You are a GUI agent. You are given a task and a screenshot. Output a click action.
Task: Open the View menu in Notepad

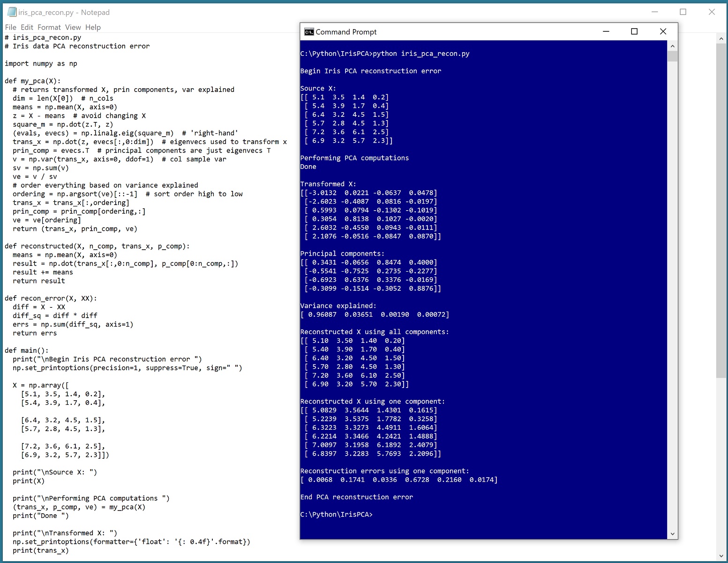73,27
